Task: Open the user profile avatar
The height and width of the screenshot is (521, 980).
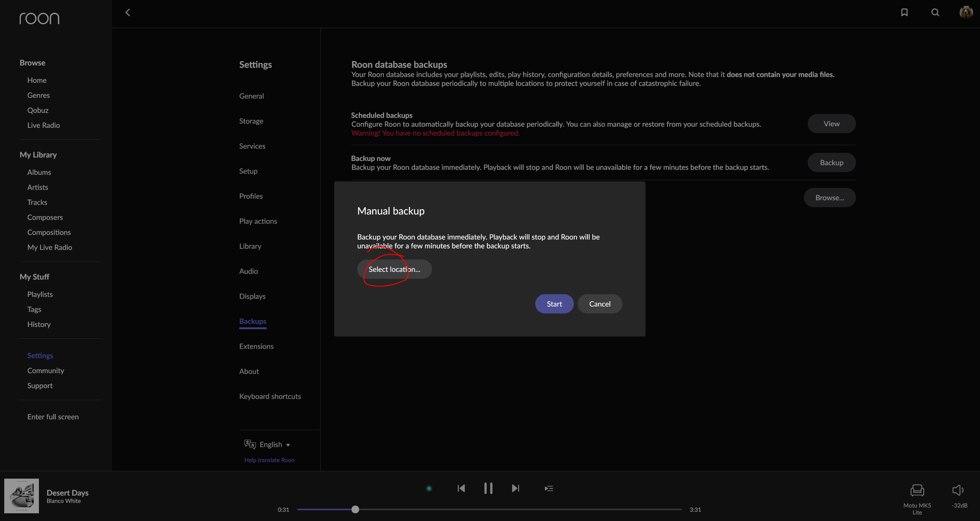Action: coord(966,12)
